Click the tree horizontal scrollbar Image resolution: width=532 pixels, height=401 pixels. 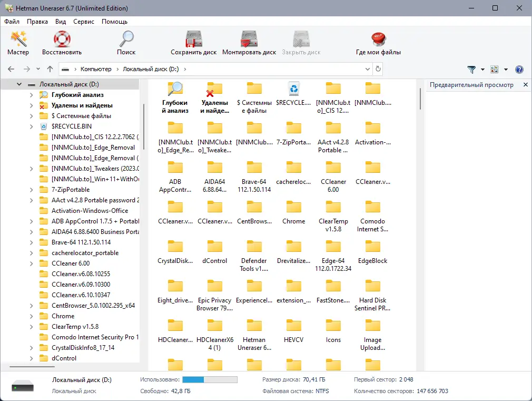click(x=32, y=367)
